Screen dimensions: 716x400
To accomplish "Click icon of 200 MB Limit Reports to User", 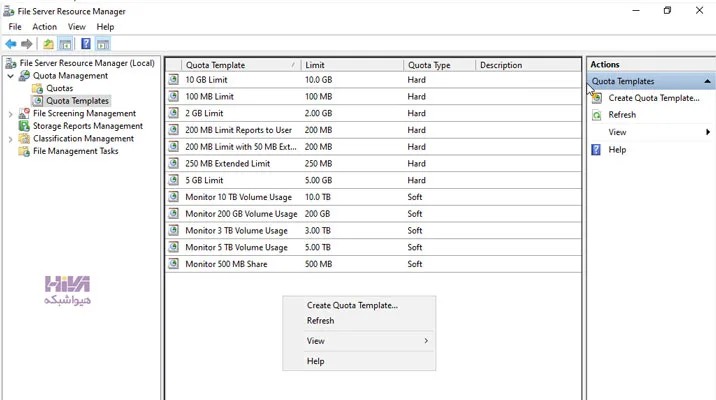I will [x=174, y=130].
